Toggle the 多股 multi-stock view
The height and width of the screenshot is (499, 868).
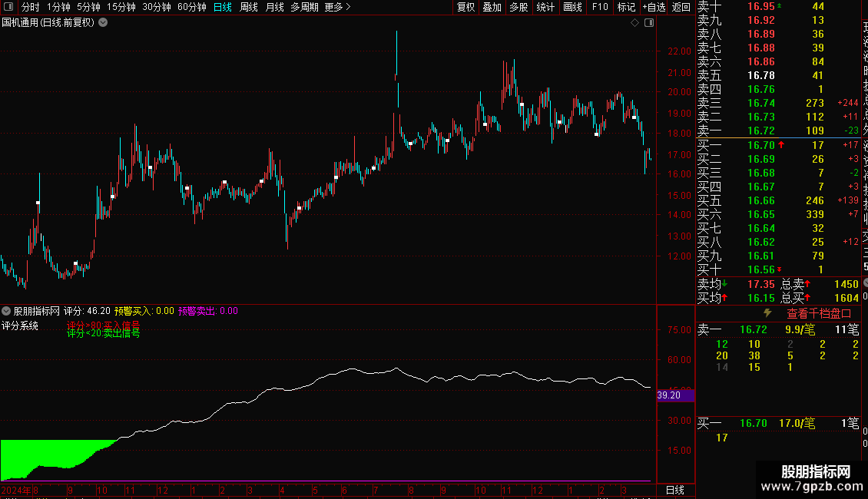518,7
